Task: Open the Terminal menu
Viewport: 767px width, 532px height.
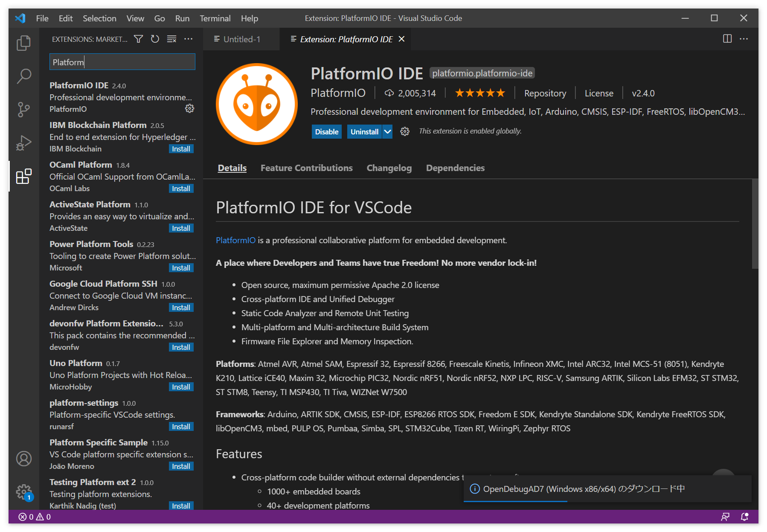Action: pos(215,18)
